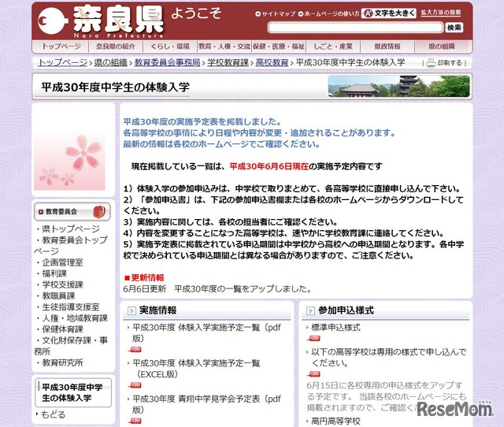Image resolution: width=504 pixels, height=427 pixels.
Task: Open ホームページの使い方 link
Action: click(x=328, y=14)
